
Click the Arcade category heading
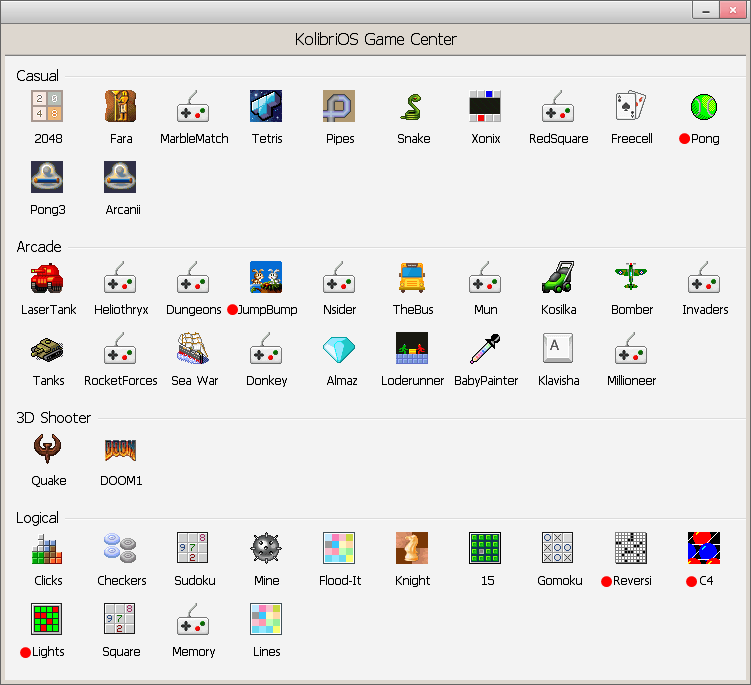(39, 247)
